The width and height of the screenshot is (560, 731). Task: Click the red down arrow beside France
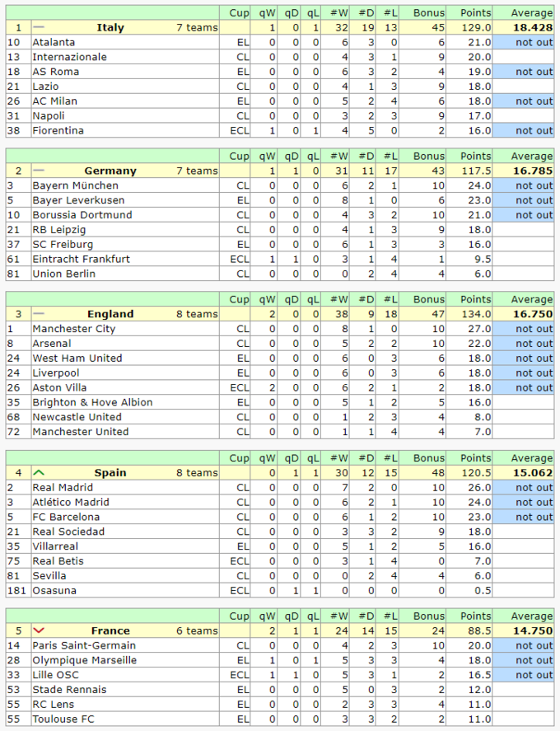39,631
